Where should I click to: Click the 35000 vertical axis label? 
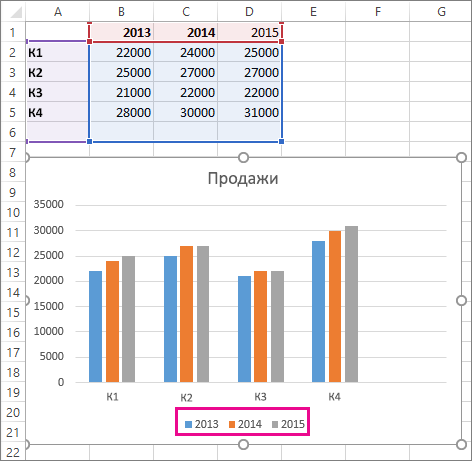[x=49, y=204]
